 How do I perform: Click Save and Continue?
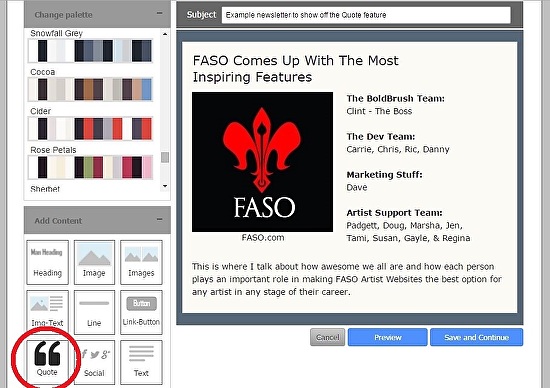[476, 337]
